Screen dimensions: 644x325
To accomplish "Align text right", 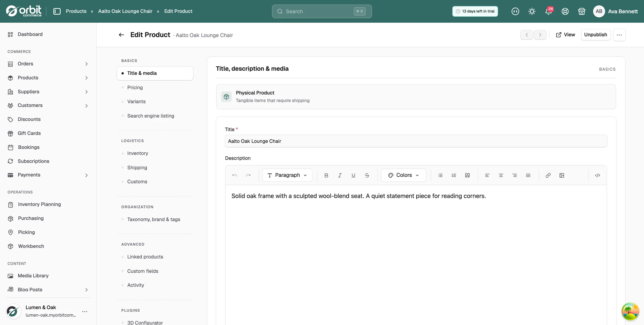I will click(x=515, y=175).
